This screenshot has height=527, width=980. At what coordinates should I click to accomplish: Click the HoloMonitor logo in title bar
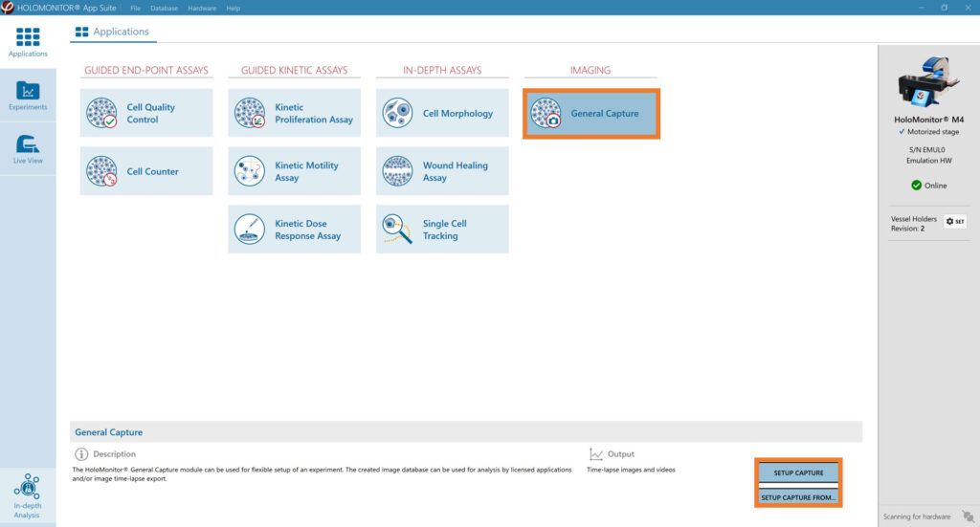8,8
